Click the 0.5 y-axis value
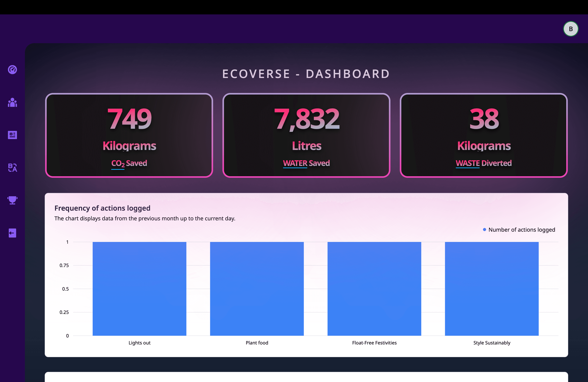The height and width of the screenshot is (382, 588). point(66,289)
